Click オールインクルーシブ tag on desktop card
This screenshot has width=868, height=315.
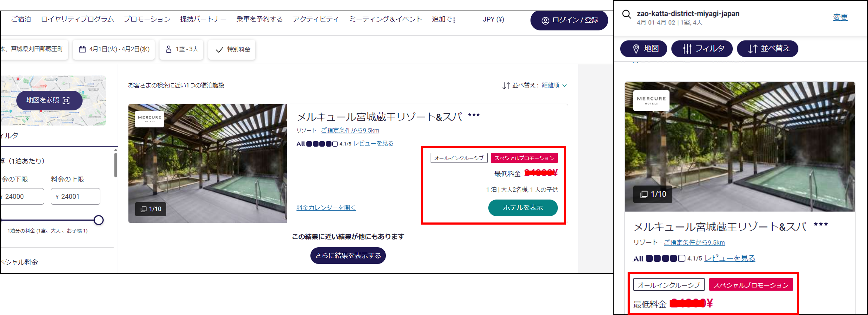[x=459, y=158]
